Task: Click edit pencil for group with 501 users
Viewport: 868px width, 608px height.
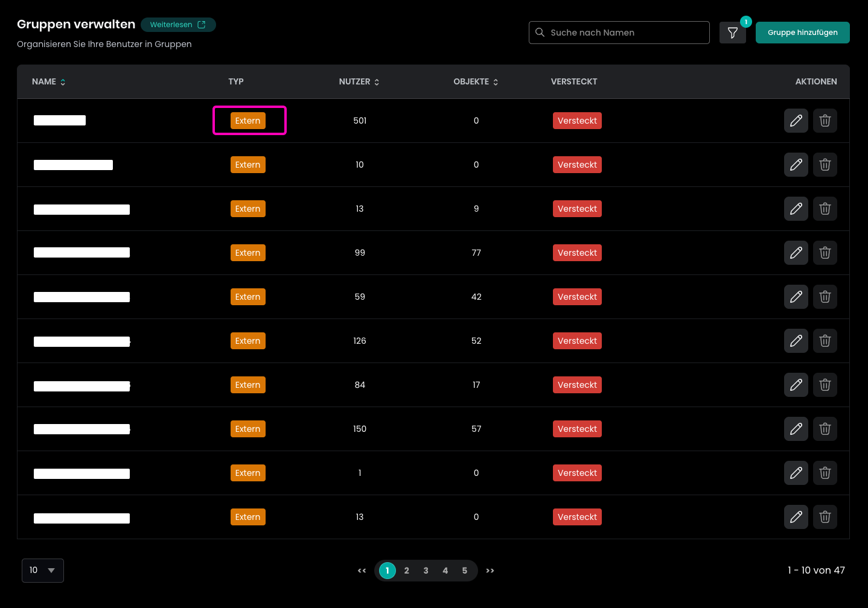Action: [796, 121]
